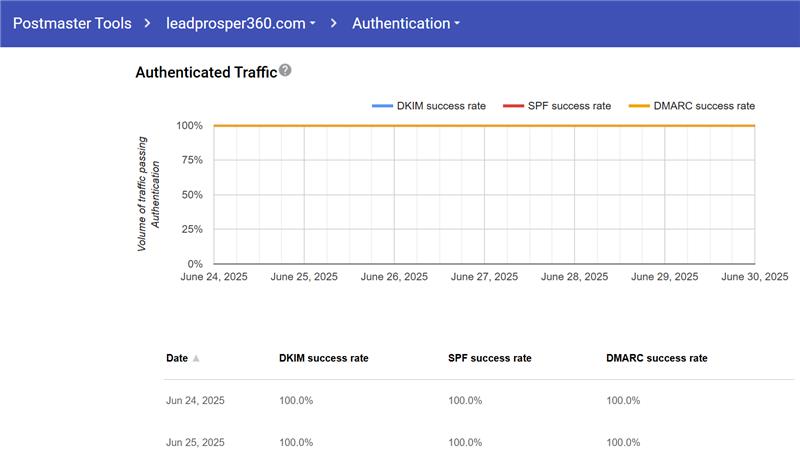This screenshot has height=468, width=800.
Task: Open the leadprosper360.com domain dropdown
Action: (x=242, y=23)
